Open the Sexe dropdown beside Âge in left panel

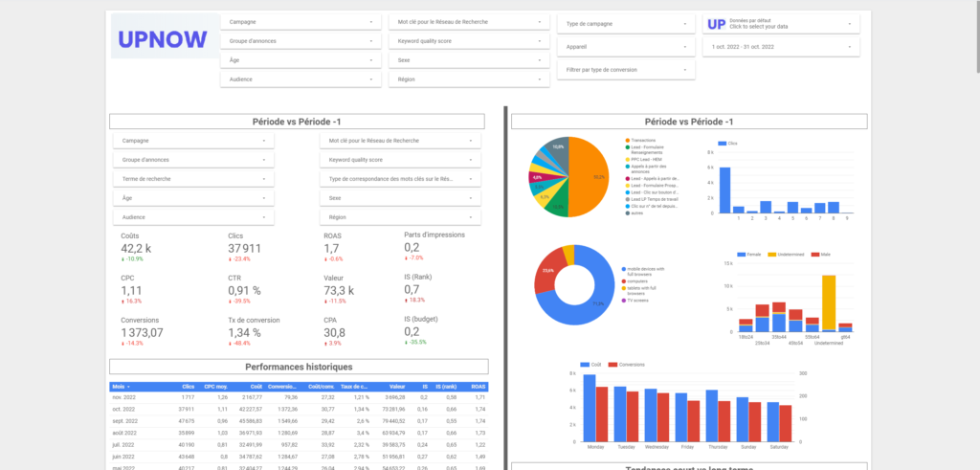[401, 197]
